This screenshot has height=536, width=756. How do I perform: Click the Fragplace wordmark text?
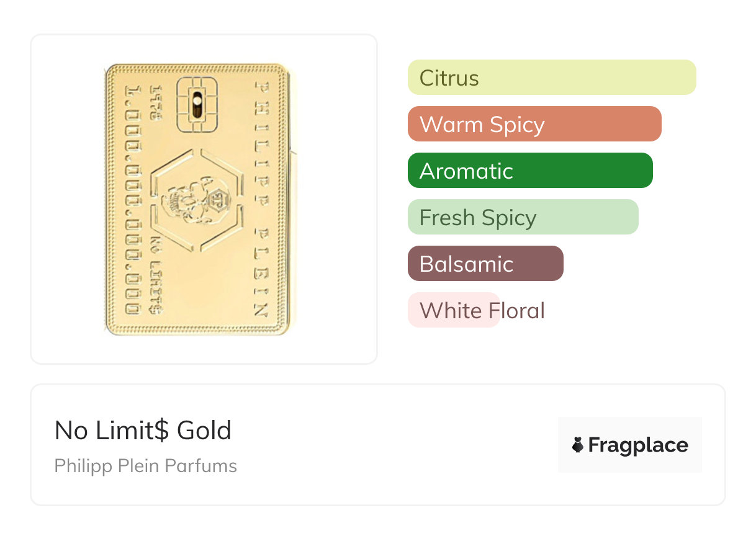[638, 445]
